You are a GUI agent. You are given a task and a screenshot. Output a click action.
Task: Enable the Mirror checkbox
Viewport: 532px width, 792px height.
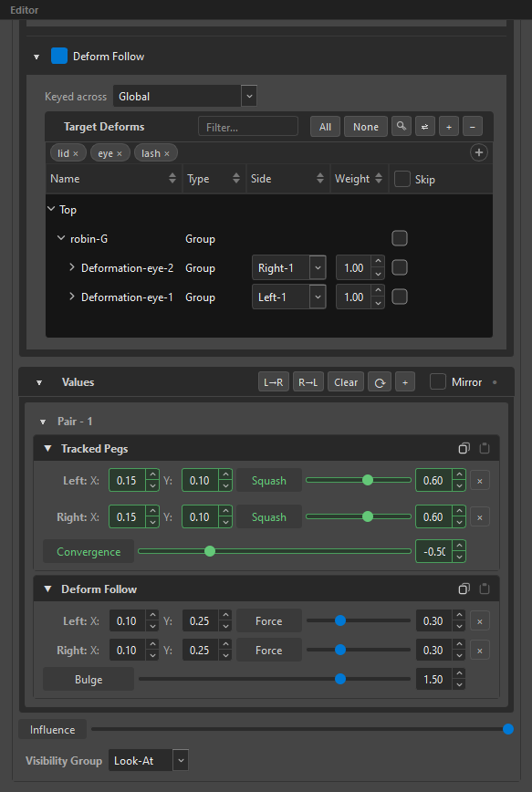437,381
